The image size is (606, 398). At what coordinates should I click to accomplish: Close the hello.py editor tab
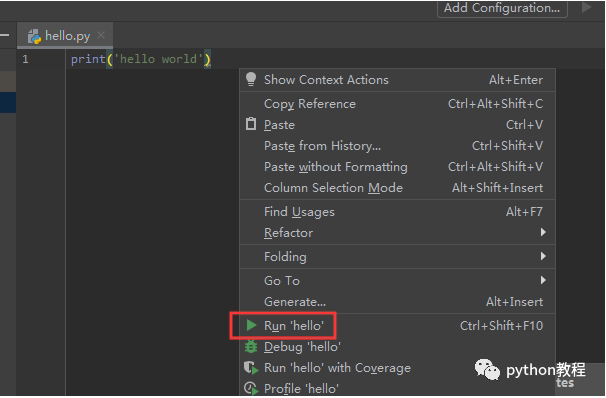(x=101, y=35)
